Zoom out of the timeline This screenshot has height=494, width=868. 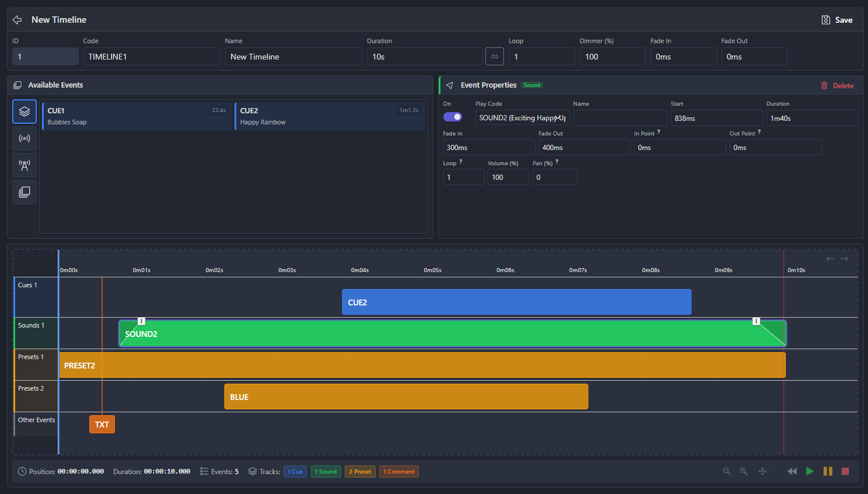pyautogui.click(x=726, y=471)
